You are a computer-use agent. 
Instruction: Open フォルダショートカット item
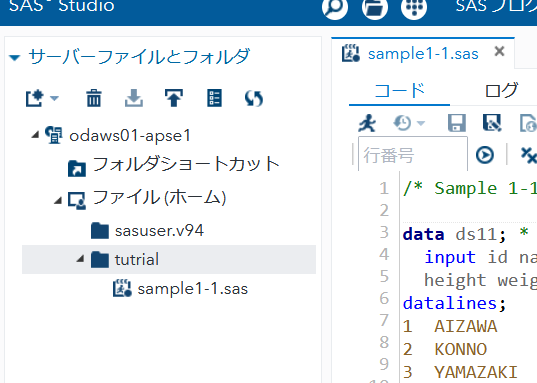(x=186, y=164)
